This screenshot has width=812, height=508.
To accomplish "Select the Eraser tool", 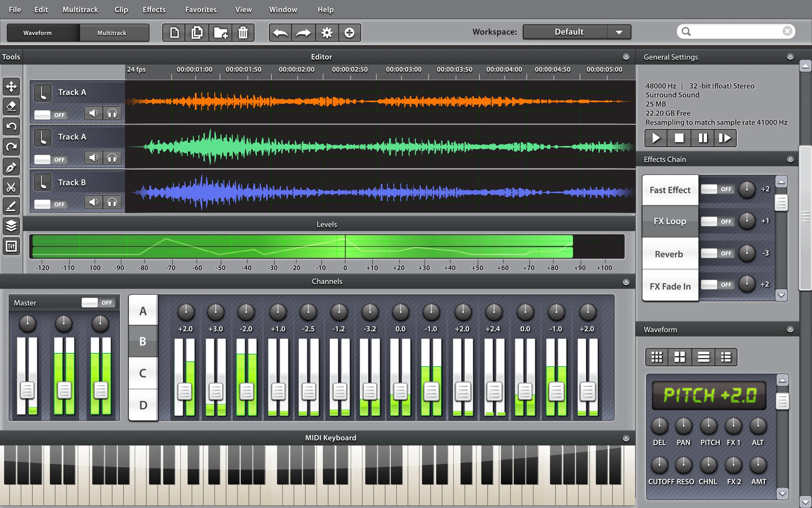I will [11, 106].
